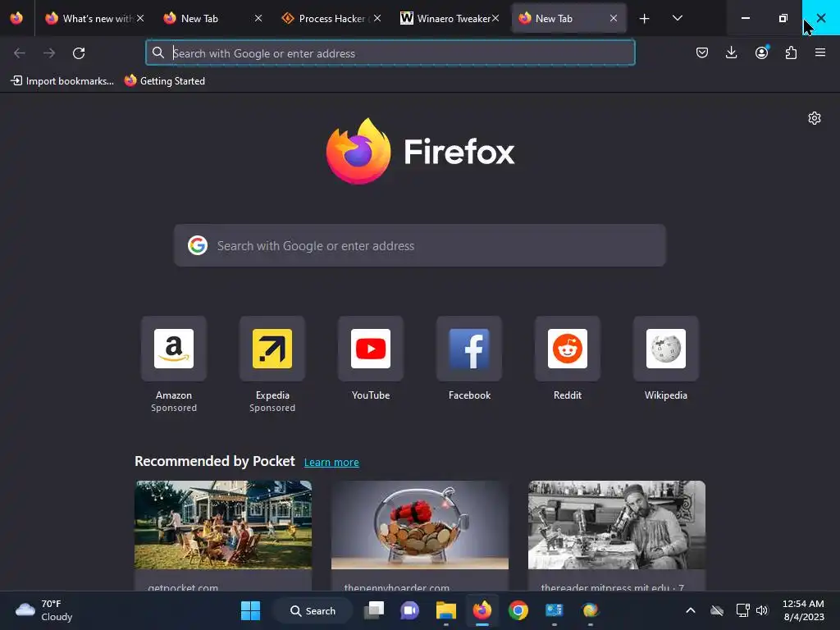Screen dimensions: 840x630
Task: Click Learn more about Pocket
Action: (x=331, y=463)
